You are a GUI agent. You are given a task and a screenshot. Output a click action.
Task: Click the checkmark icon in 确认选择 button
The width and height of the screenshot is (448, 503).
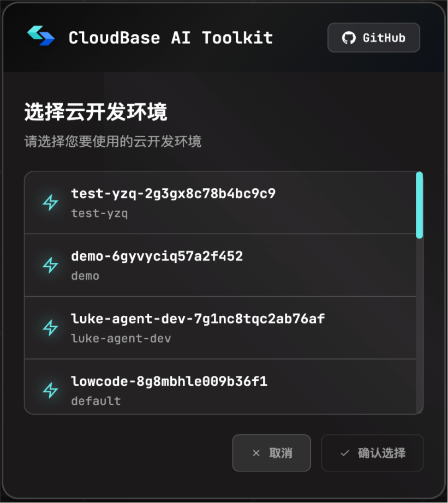click(x=345, y=453)
